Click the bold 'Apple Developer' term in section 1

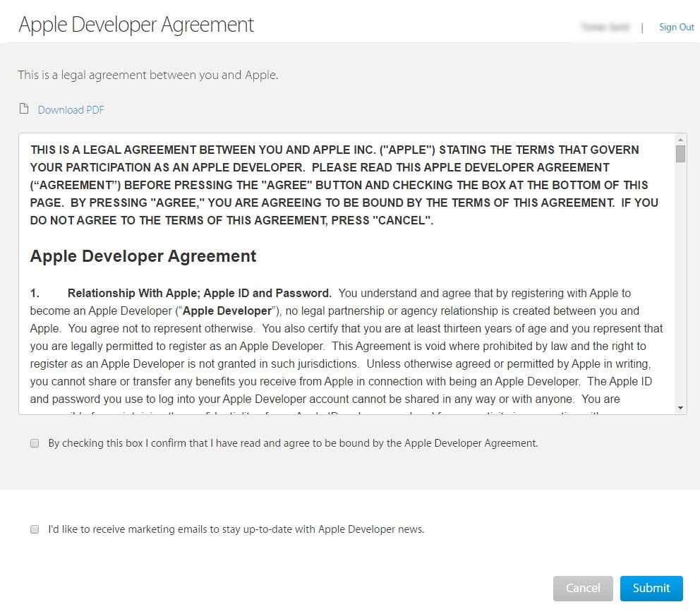(x=227, y=311)
